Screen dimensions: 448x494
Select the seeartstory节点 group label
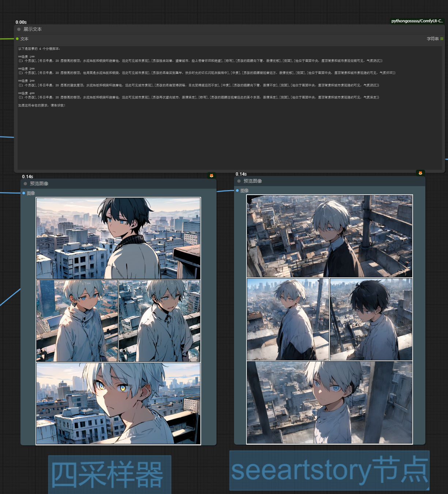click(330, 471)
